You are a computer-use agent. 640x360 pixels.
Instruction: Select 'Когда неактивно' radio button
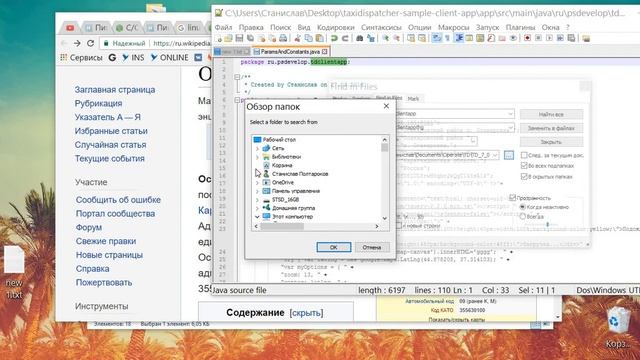pyautogui.click(x=522, y=207)
